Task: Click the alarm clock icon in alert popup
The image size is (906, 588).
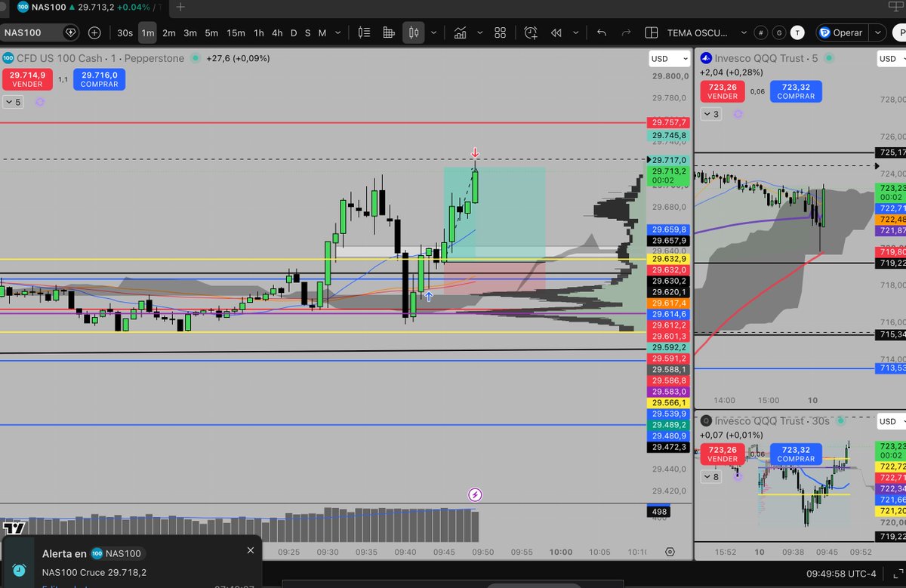Action: 20,568
